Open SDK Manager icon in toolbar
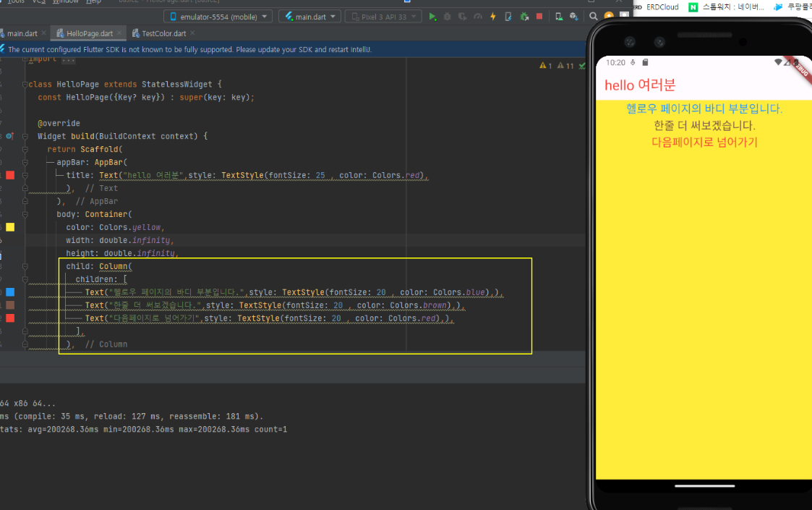The image size is (812, 510). pos(574,17)
